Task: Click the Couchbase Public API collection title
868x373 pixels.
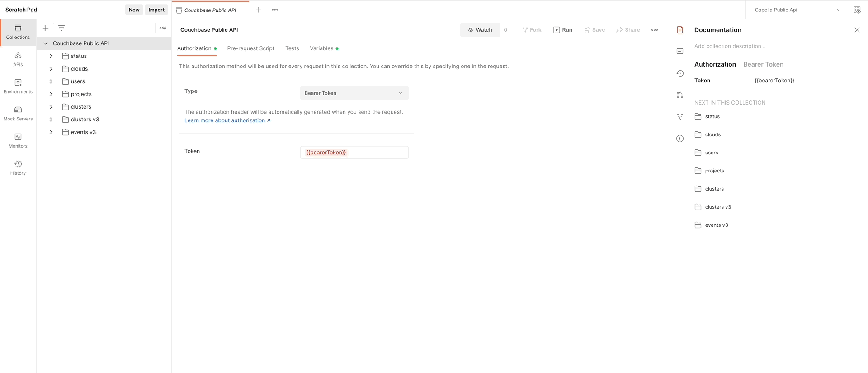Action: (x=209, y=30)
